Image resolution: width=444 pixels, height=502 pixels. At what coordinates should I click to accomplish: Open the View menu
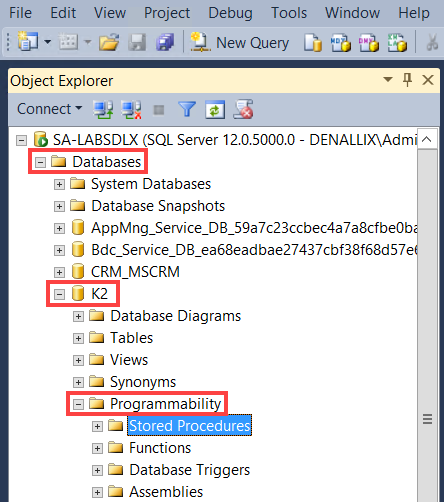pos(110,13)
